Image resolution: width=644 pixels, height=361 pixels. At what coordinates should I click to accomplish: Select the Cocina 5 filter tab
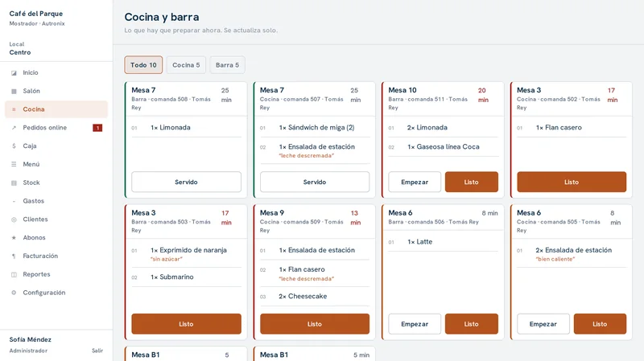coord(186,65)
